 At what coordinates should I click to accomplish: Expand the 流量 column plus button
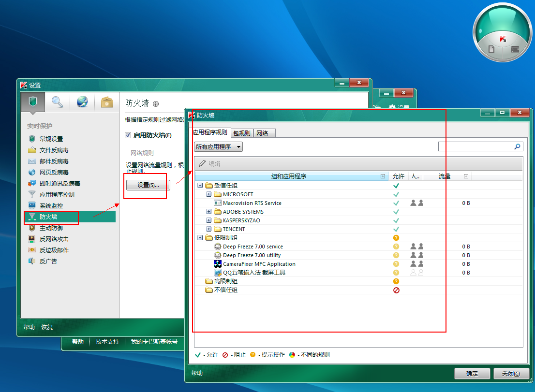[x=466, y=176]
